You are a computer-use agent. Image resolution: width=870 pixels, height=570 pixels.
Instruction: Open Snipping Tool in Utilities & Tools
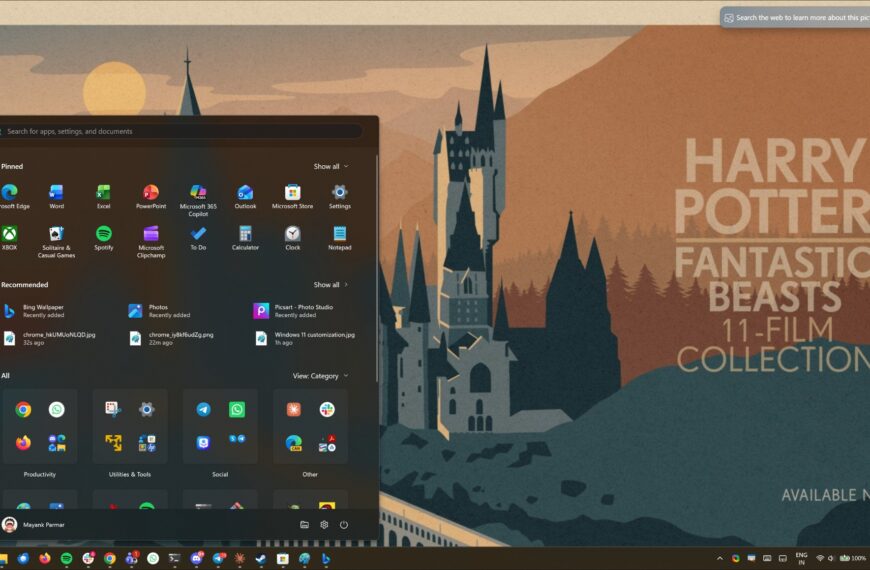[x=113, y=409]
